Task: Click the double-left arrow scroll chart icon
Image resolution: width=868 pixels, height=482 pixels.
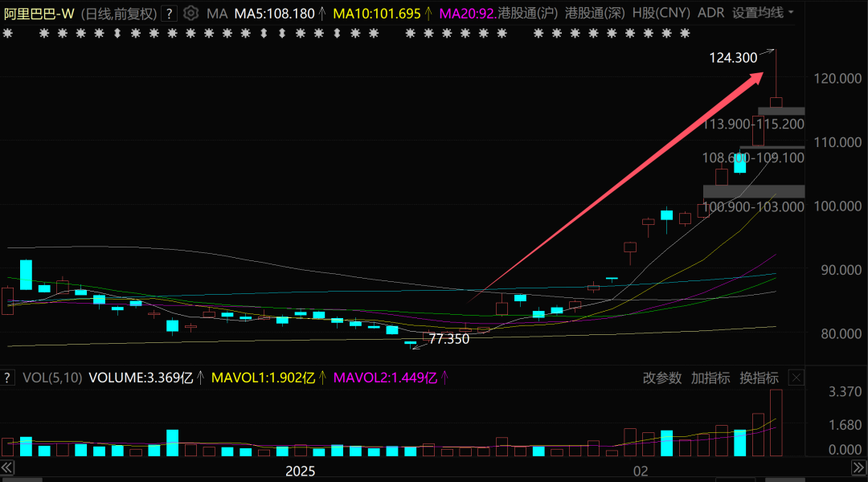Action: pyautogui.click(x=6, y=468)
